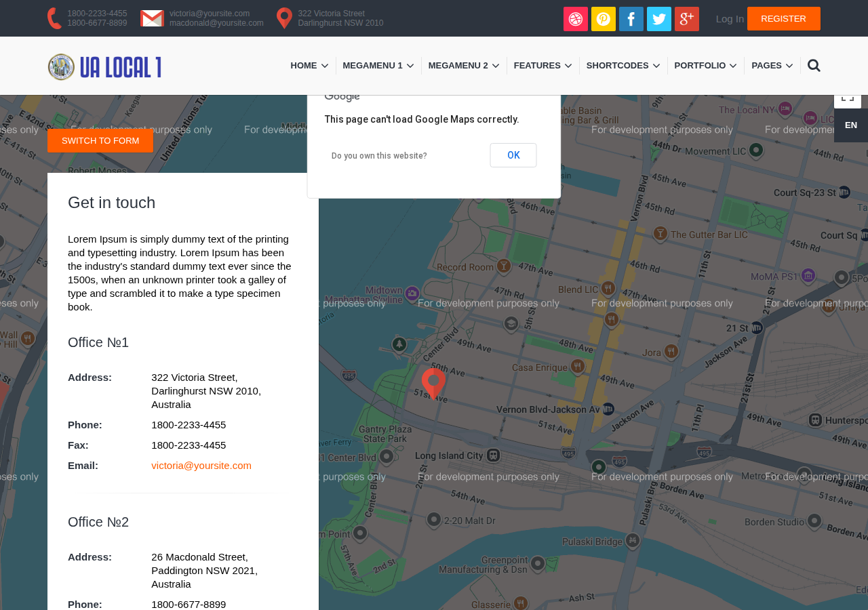Click the search magnifier icon
Viewport: 868px width, 610px height.
pos(814,66)
